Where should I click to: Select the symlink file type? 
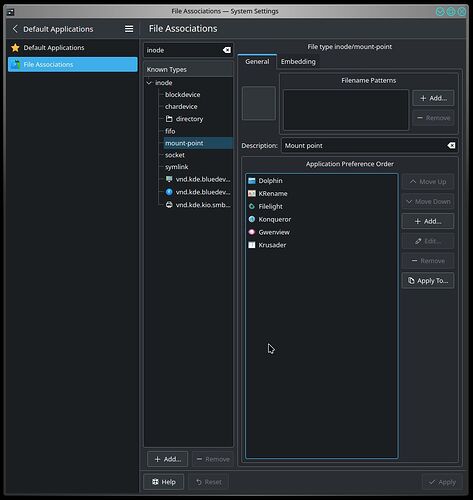[176, 167]
